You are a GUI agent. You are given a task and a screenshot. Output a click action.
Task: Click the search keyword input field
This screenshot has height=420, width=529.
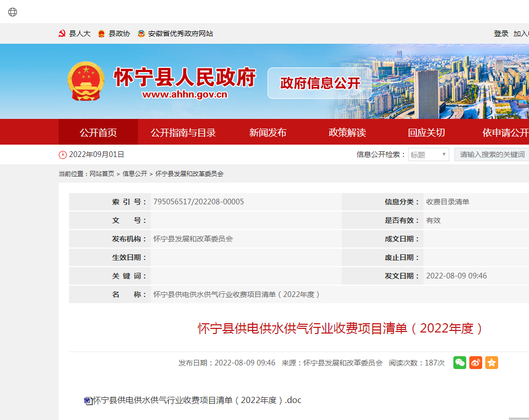pos(491,154)
